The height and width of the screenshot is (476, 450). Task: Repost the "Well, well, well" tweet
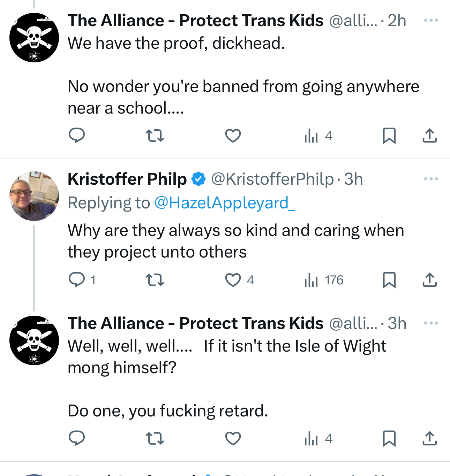coord(155,438)
